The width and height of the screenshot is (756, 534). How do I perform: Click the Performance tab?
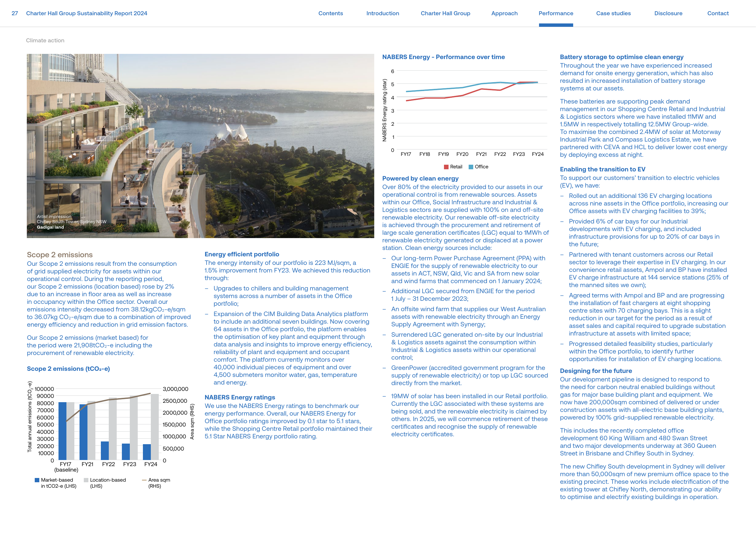pyautogui.click(x=556, y=13)
